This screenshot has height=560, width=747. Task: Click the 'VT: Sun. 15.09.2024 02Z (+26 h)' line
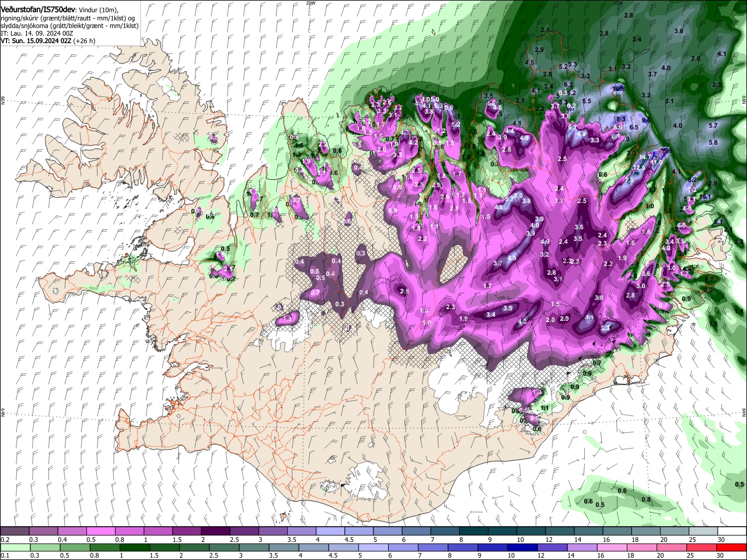pos(48,41)
